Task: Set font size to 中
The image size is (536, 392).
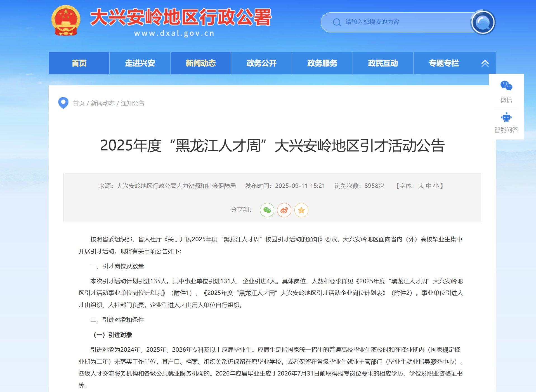Action: click(428, 186)
